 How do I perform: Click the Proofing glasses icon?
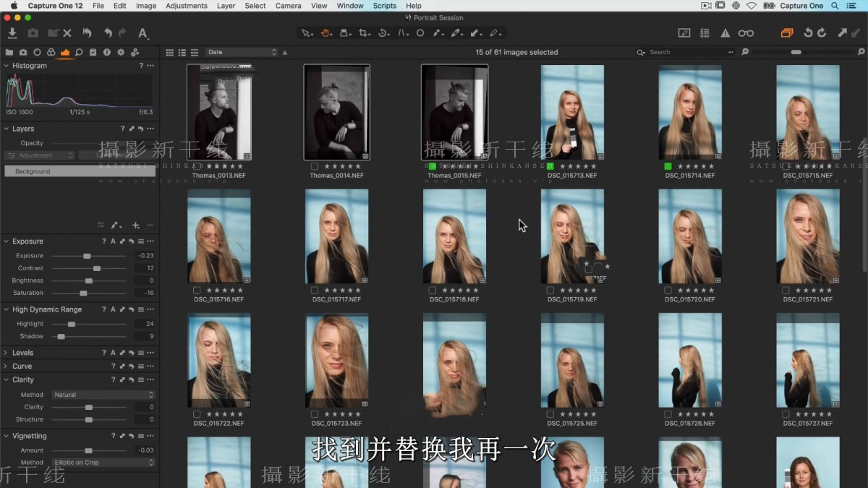click(746, 33)
